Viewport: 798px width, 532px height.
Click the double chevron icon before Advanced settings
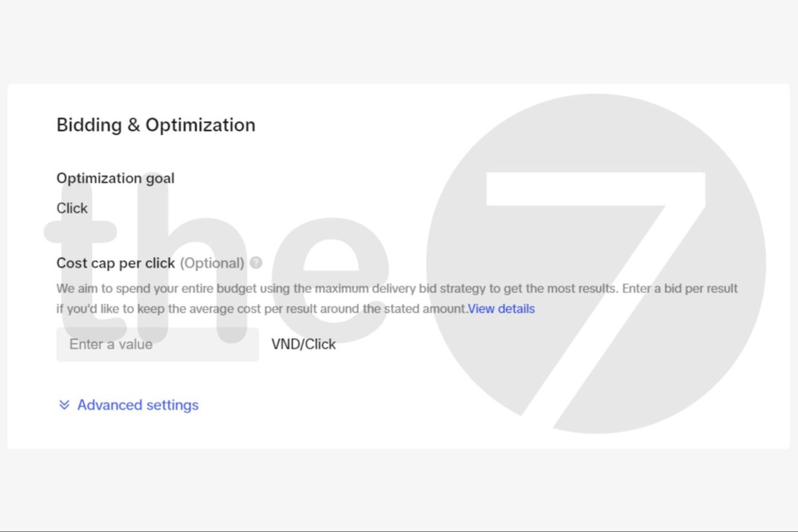65,405
